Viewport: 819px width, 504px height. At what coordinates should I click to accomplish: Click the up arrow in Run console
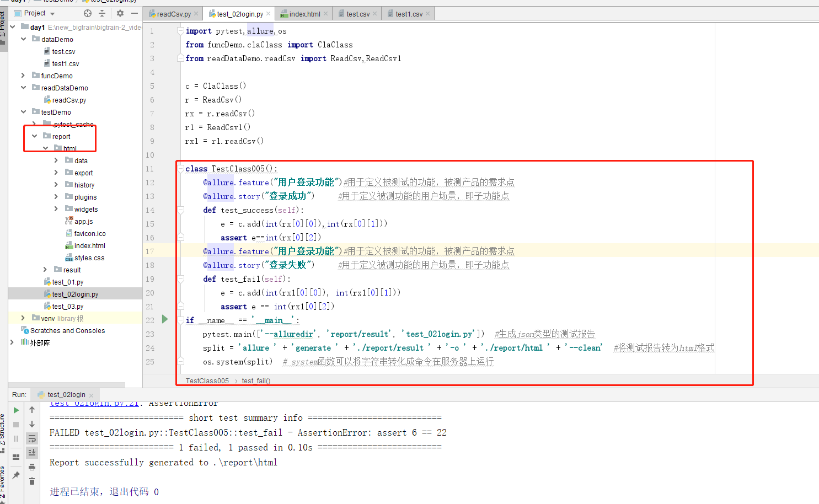[x=32, y=410]
